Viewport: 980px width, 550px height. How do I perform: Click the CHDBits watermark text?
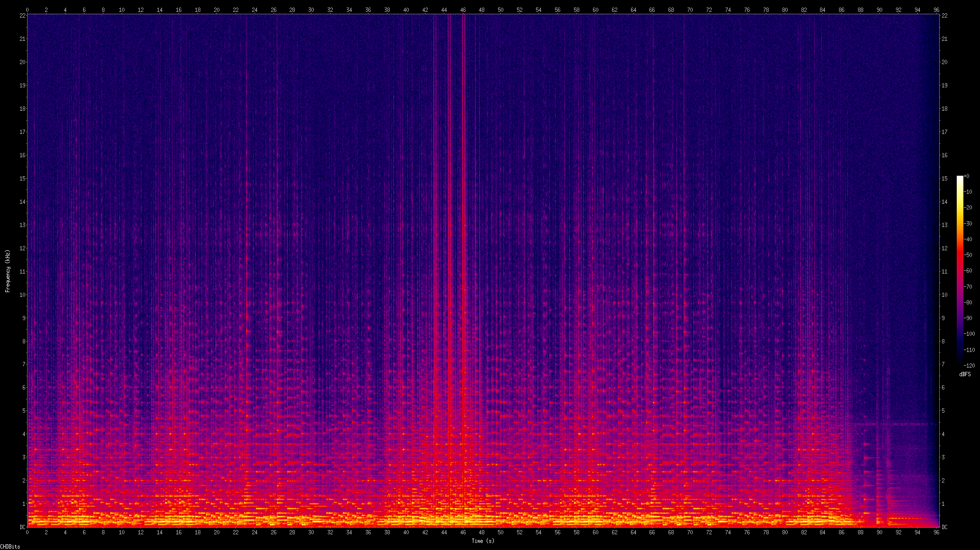tap(10, 547)
